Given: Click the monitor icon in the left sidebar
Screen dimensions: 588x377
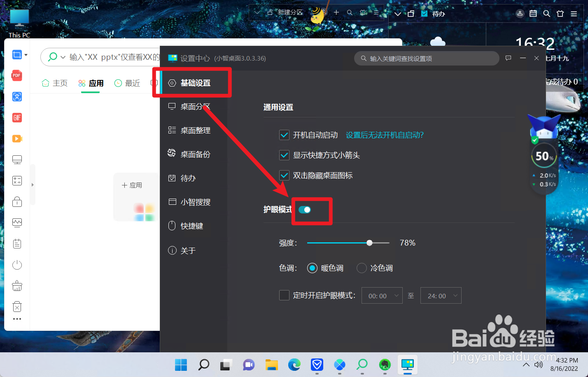Looking at the screenshot, I should [17, 160].
